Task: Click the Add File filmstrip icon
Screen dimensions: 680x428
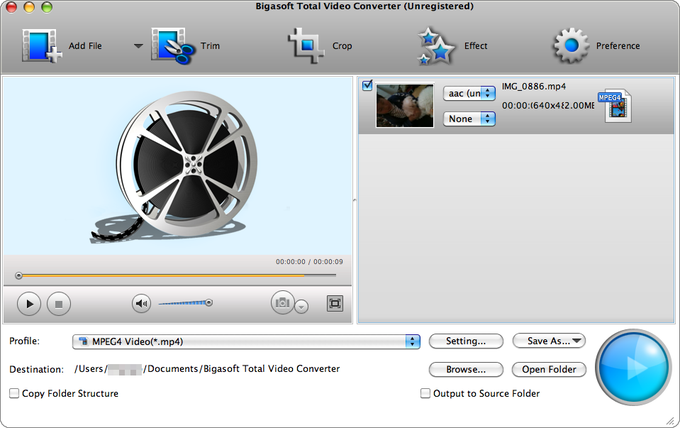Action: click(42, 46)
